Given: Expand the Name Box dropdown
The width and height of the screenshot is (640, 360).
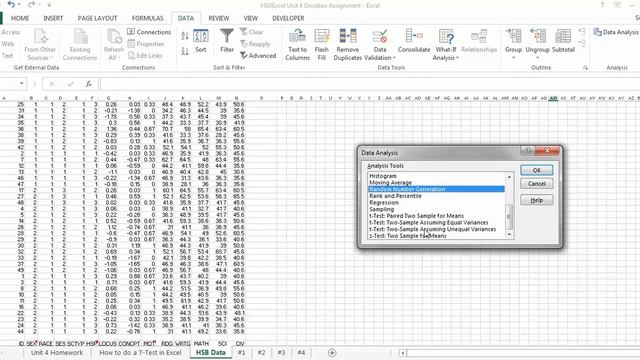Looking at the screenshot, I should (21, 84).
